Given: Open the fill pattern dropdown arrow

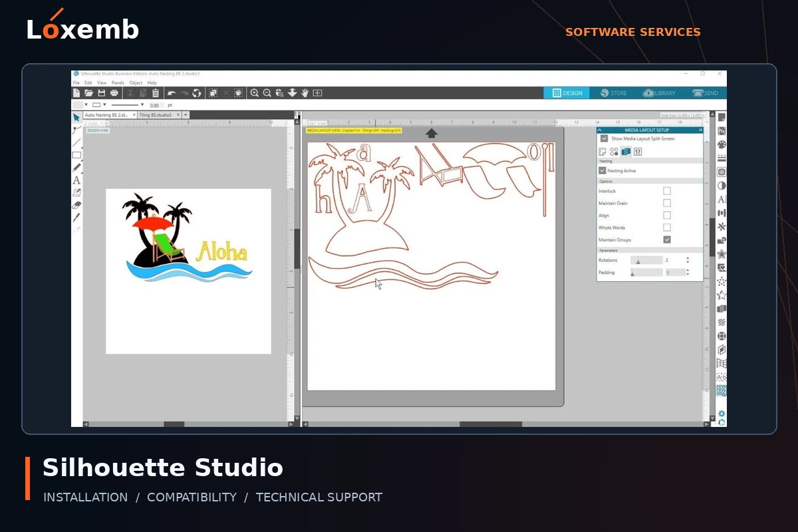Looking at the screenshot, I should click(86, 104).
